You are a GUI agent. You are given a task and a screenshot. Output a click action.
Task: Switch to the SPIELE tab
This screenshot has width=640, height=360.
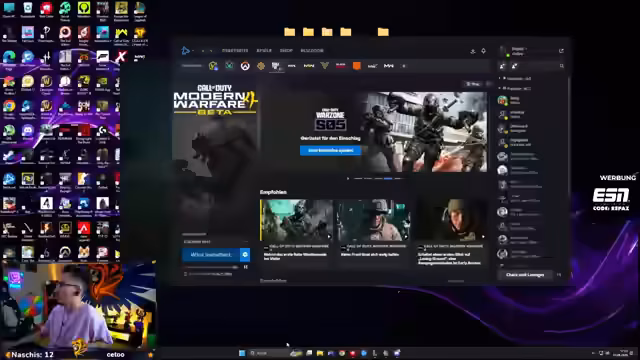264,51
